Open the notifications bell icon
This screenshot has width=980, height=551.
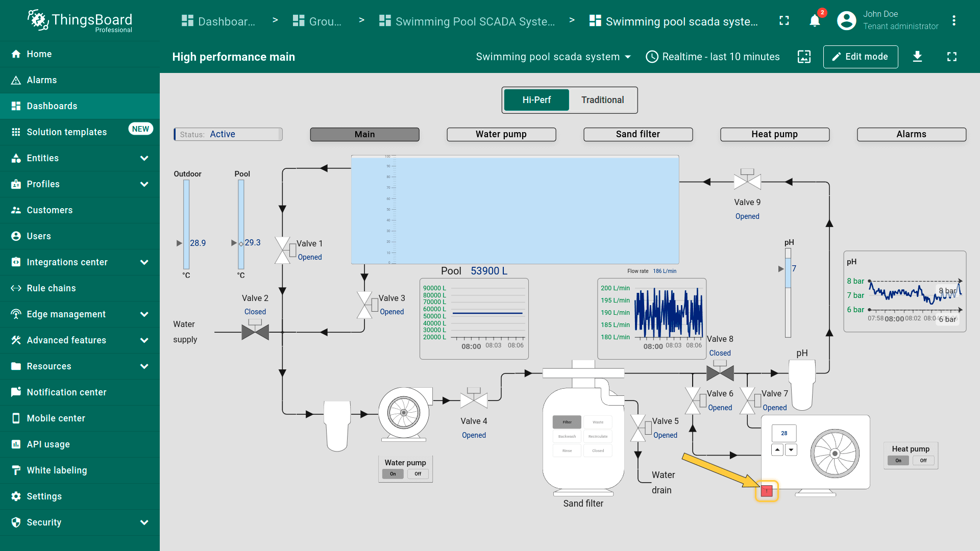815,21
